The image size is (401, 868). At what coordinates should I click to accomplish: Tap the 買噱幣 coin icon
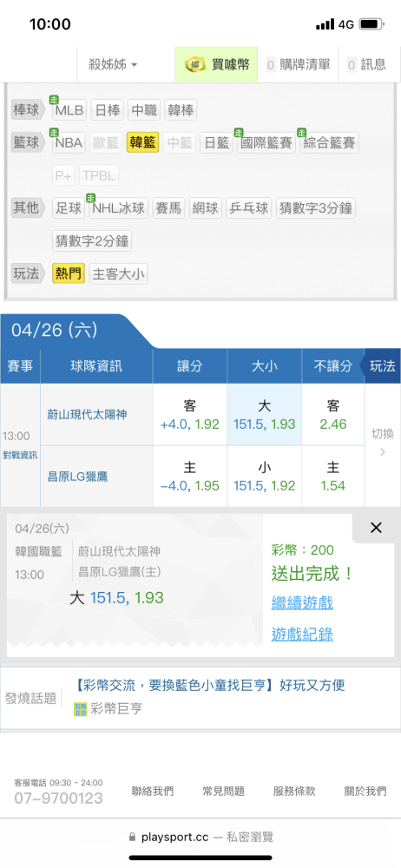tap(196, 65)
